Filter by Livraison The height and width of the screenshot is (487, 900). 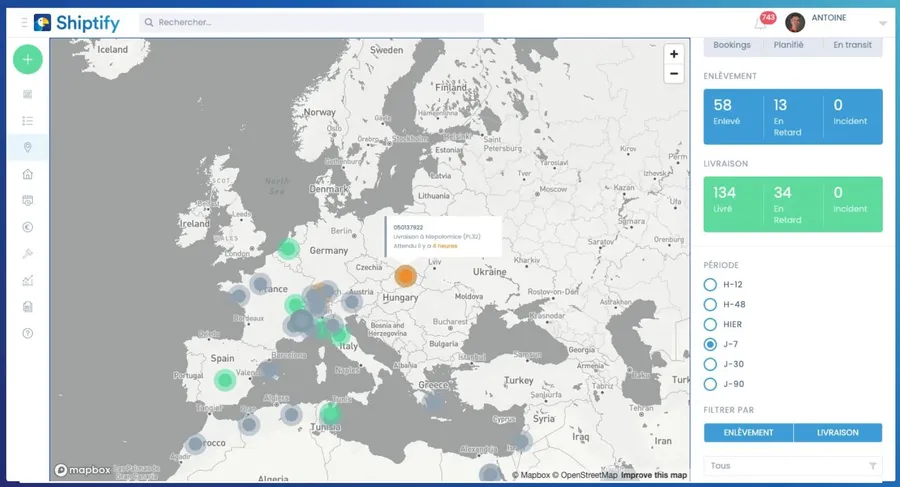tap(838, 432)
